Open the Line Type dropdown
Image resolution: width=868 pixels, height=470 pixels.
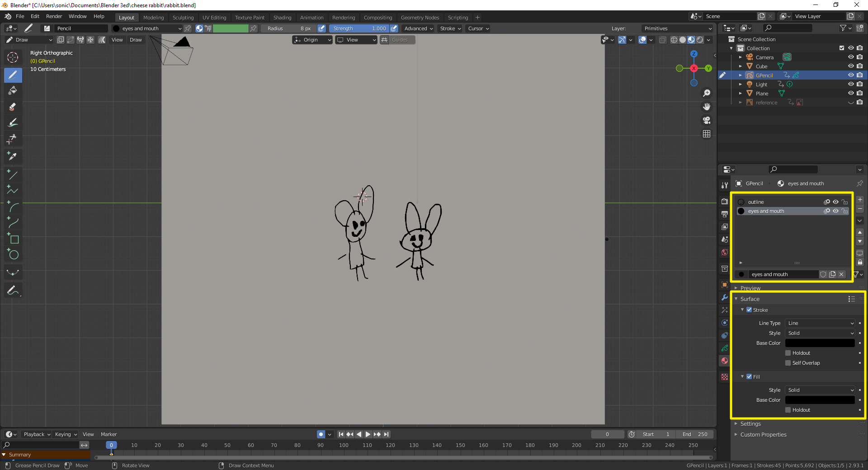click(x=820, y=323)
